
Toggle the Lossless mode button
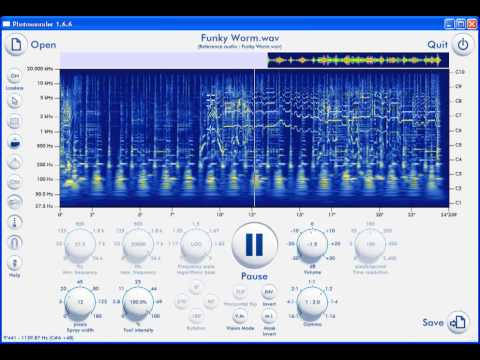(x=15, y=76)
